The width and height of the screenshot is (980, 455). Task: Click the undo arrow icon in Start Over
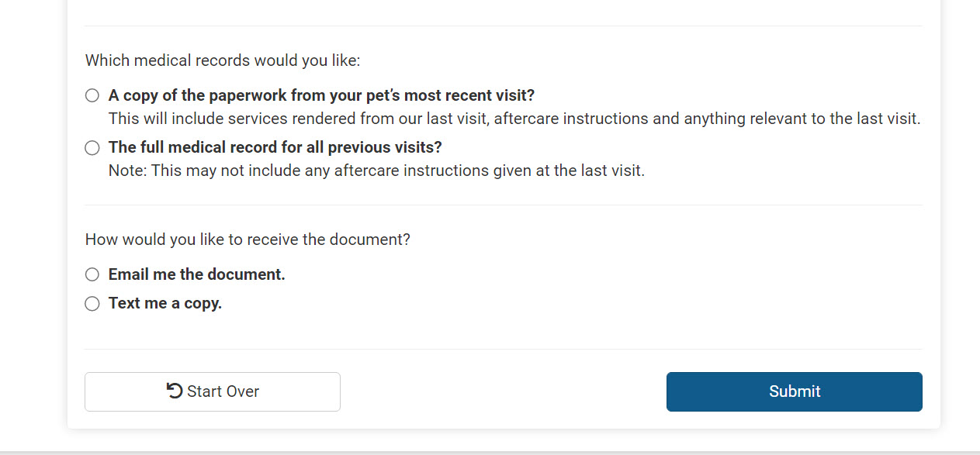pyautogui.click(x=175, y=391)
